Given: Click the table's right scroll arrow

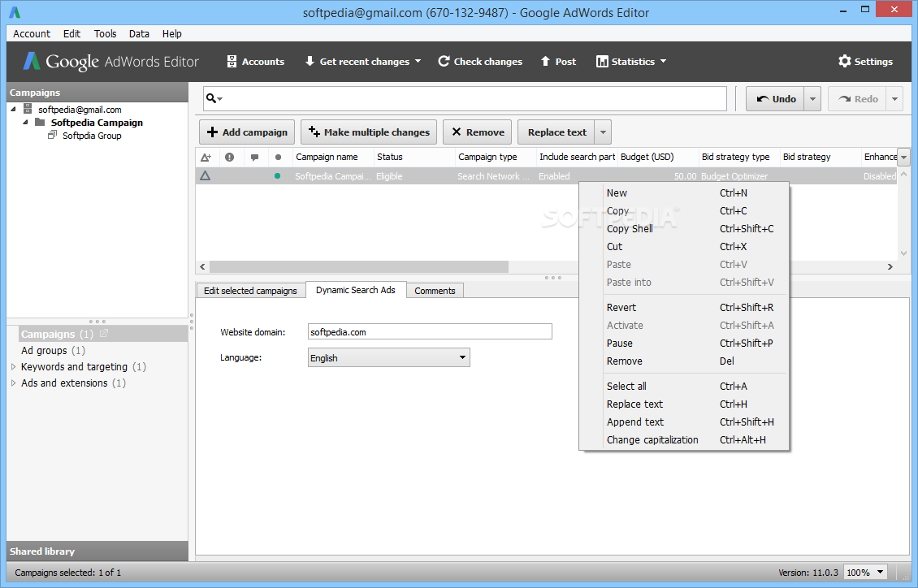Looking at the screenshot, I should click(x=890, y=267).
